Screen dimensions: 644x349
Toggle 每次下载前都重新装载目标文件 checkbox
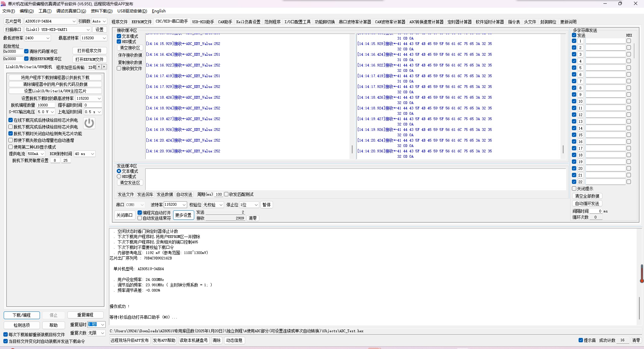[5, 335]
